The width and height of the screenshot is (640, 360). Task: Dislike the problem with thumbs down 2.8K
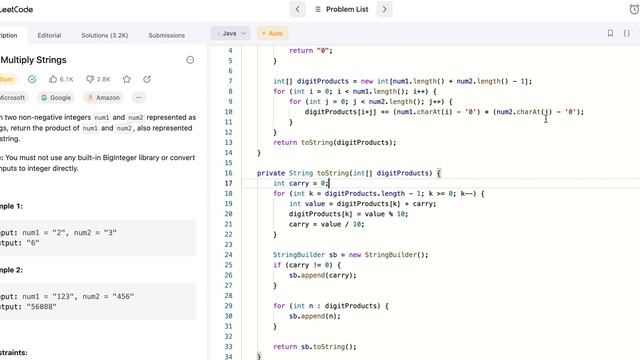click(98, 79)
